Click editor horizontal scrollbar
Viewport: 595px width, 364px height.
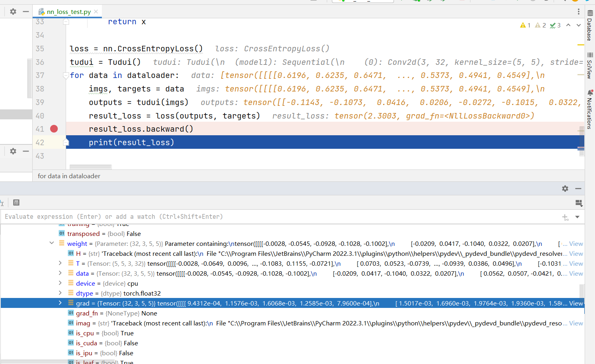pos(91,167)
